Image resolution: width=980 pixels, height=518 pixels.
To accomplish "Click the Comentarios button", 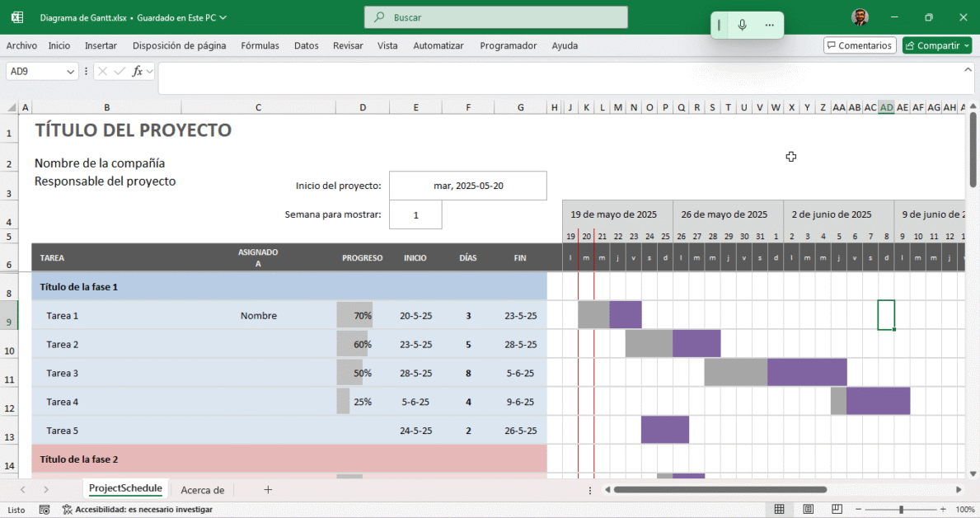I will pos(860,46).
